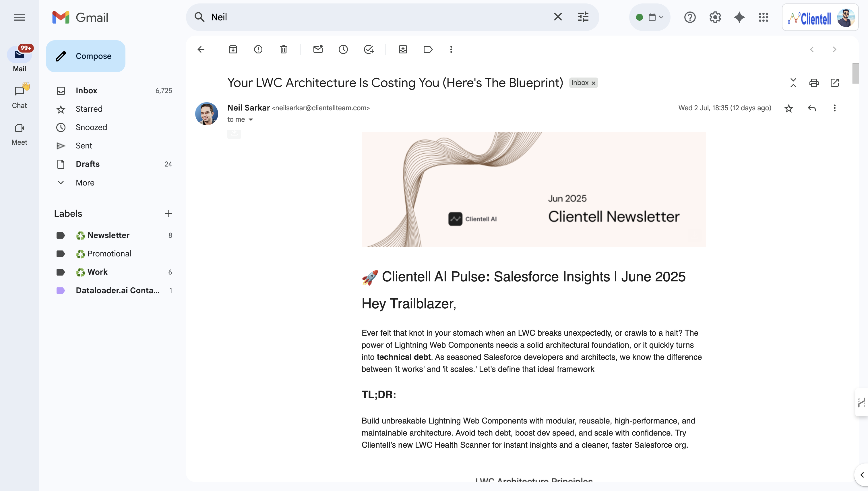The height and width of the screenshot is (491, 868).
Task: Open the main menu hamburger icon
Action: (x=19, y=17)
